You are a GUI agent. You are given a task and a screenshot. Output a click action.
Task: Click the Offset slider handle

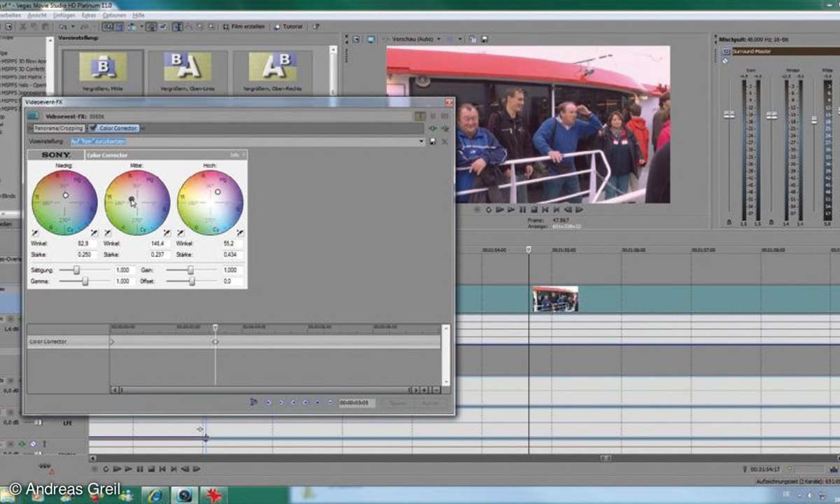pos(192,281)
